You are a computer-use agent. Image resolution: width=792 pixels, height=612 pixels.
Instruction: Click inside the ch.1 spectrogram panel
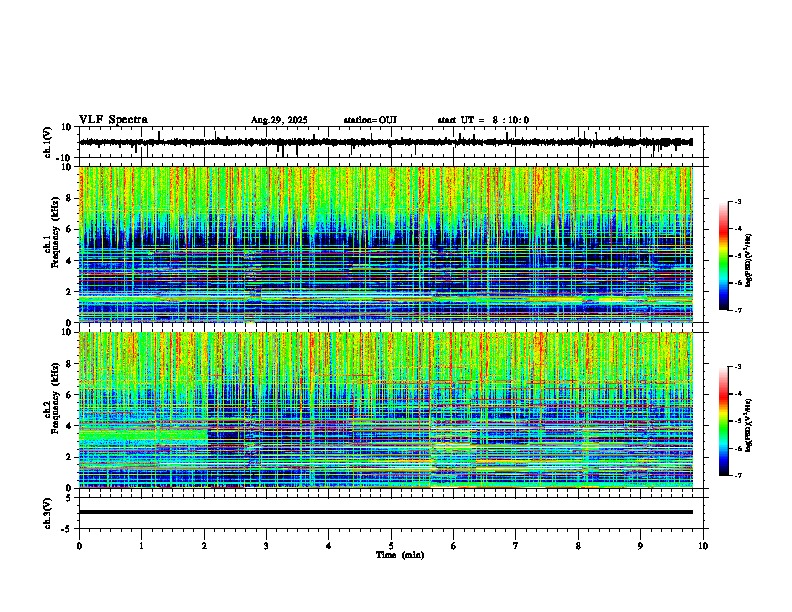click(386, 244)
